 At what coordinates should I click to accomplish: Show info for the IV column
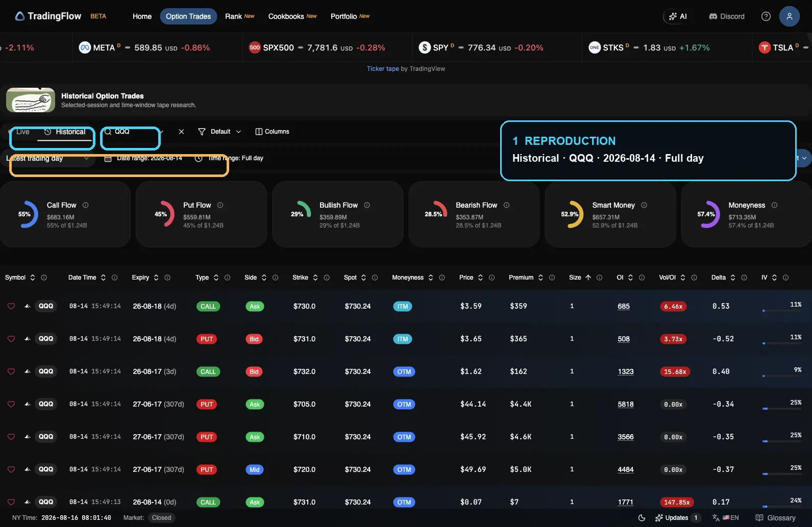[785, 278]
